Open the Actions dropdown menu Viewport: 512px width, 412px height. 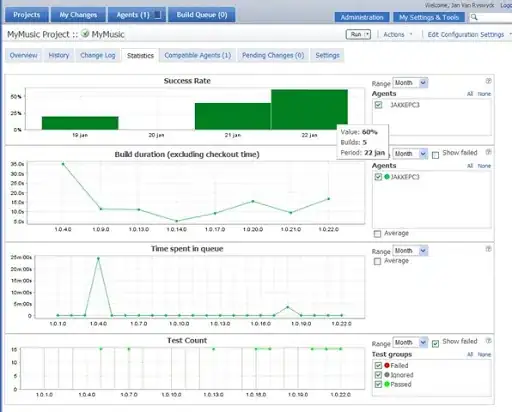(x=398, y=34)
